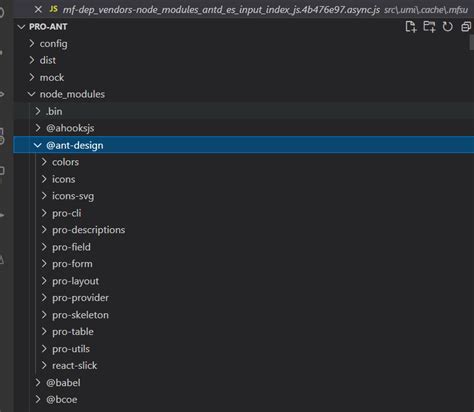Refresh the Explorer tree
The height and width of the screenshot is (412, 474).
pyautogui.click(x=447, y=27)
